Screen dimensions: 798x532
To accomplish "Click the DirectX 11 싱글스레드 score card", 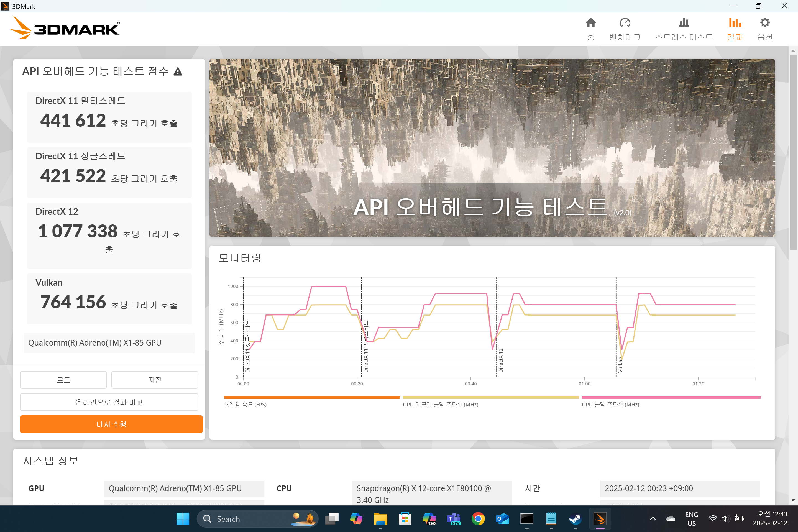I will [109, 172].
